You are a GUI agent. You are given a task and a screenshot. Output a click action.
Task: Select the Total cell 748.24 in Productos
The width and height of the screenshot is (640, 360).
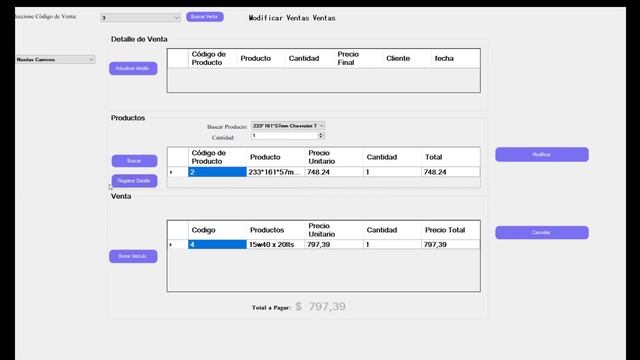point(451,172)
